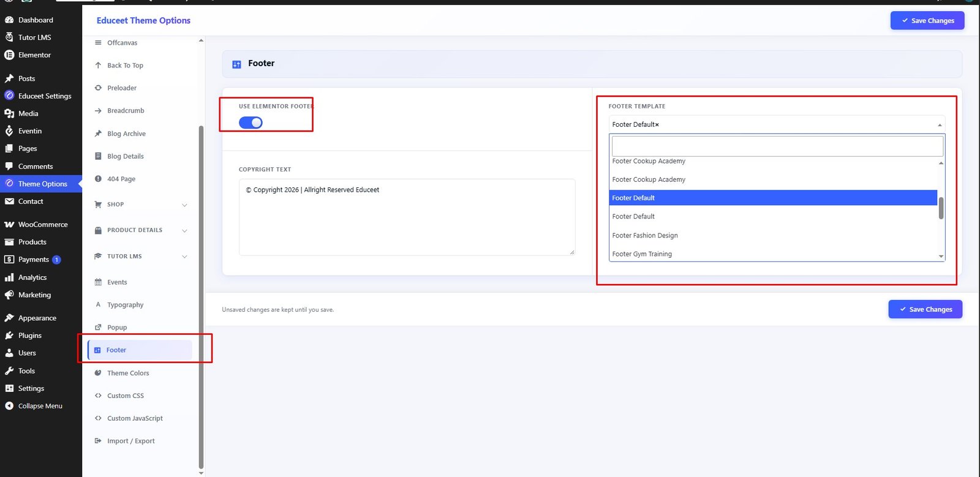
Task: Clear the Footer Default selection with ×
Action: [x=657, y=125]
